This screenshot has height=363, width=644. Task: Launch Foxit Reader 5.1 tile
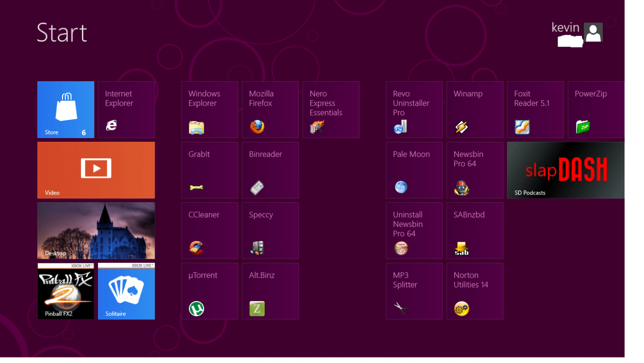tap(535, 109)
